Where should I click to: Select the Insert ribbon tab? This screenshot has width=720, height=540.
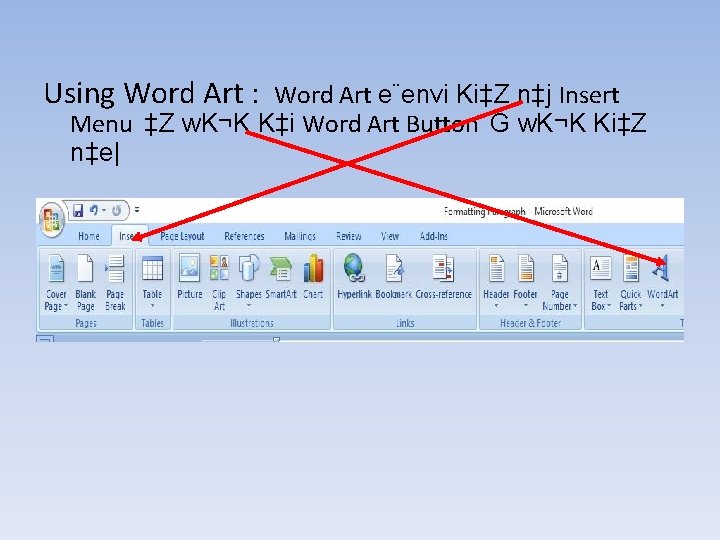click(130, 236)
